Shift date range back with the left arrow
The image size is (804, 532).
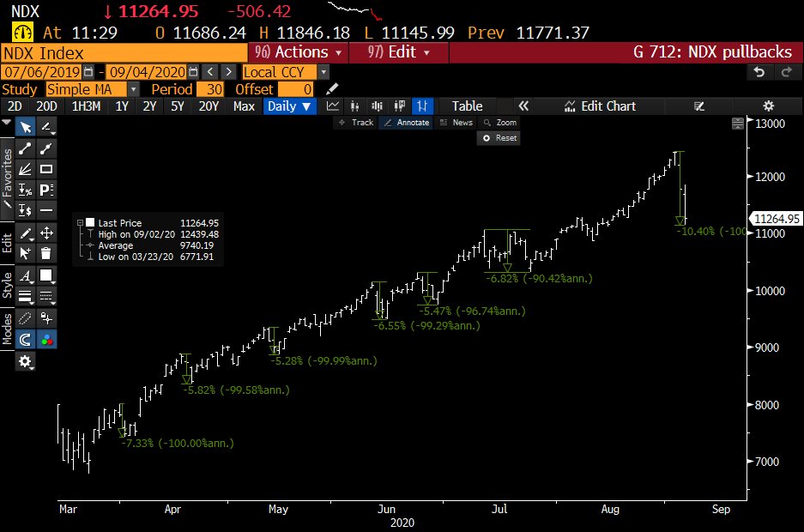pos(209,72)
